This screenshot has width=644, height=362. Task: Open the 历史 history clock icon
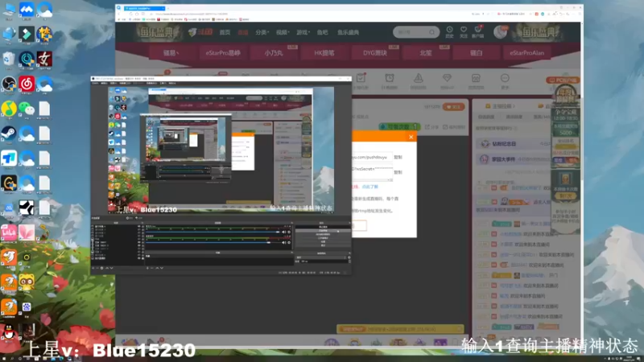tap(450, 32)
